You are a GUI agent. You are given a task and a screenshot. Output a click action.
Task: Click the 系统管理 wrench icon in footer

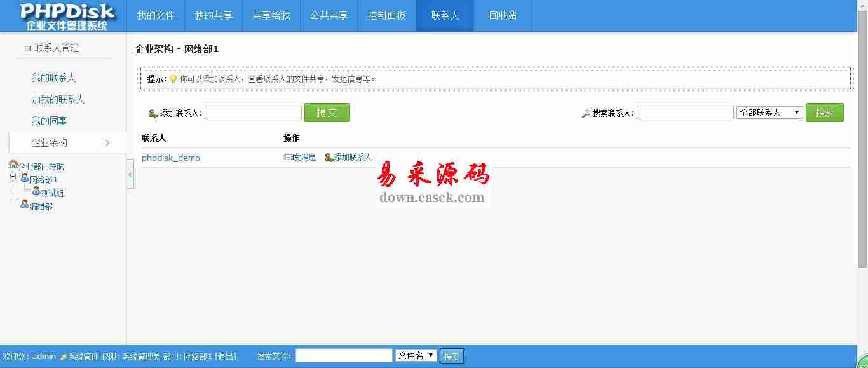pyautogui.click(x=64, y=357)
